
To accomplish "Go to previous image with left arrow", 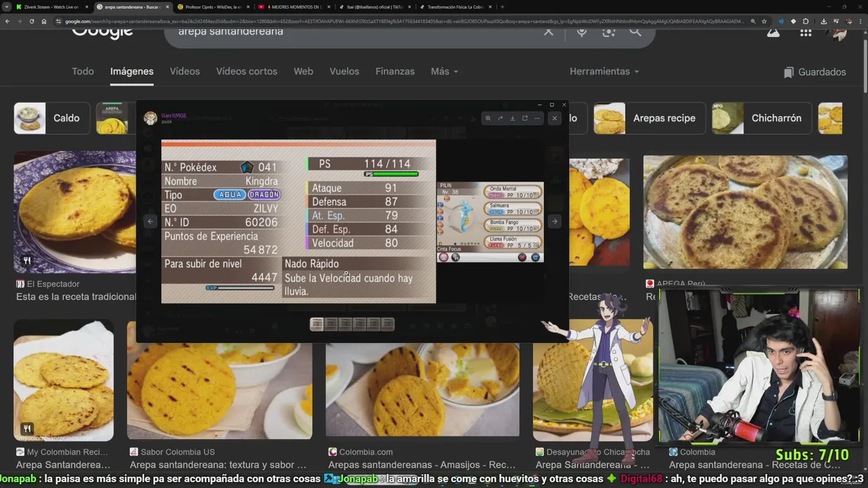I will point(151,221).
